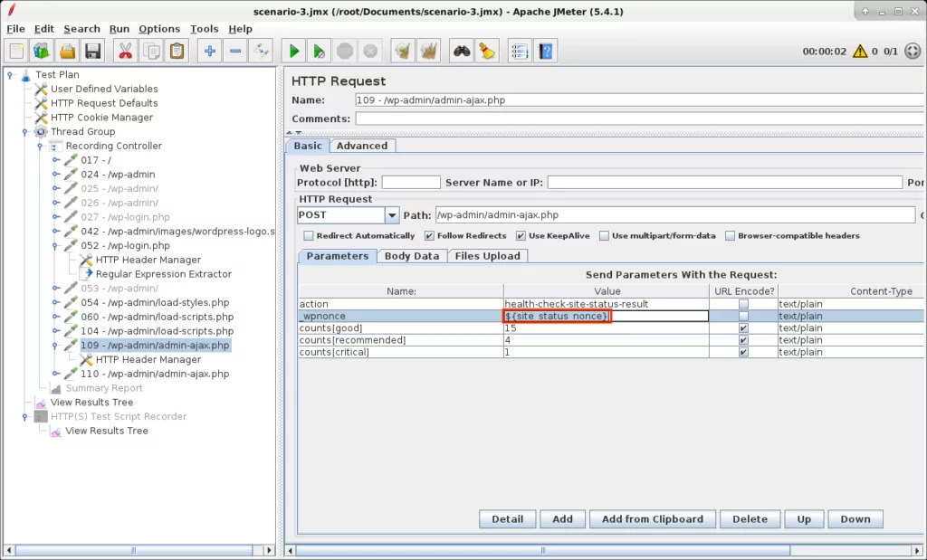The height and width of the screenshot is (560, 927).
Task: Open the HTTP method POST dropdown
Action: pos(391,215)
